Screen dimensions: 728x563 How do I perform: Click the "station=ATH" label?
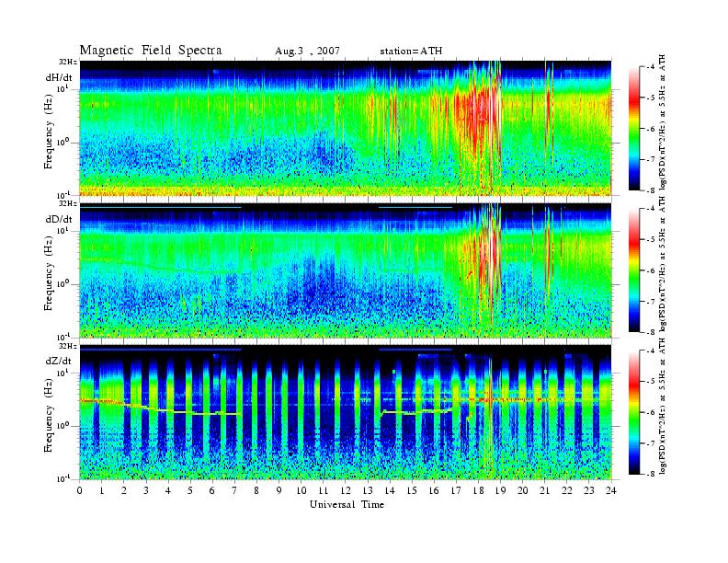(x=411, y=52)
